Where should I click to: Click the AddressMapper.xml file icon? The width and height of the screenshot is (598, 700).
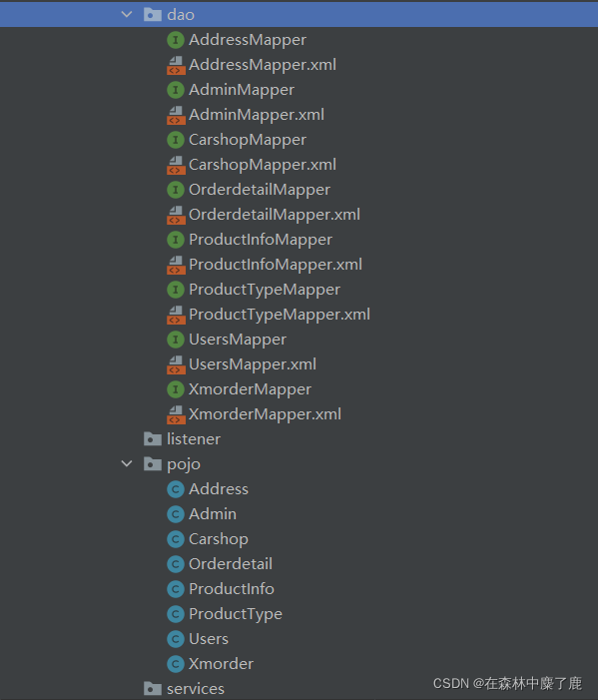176,65
